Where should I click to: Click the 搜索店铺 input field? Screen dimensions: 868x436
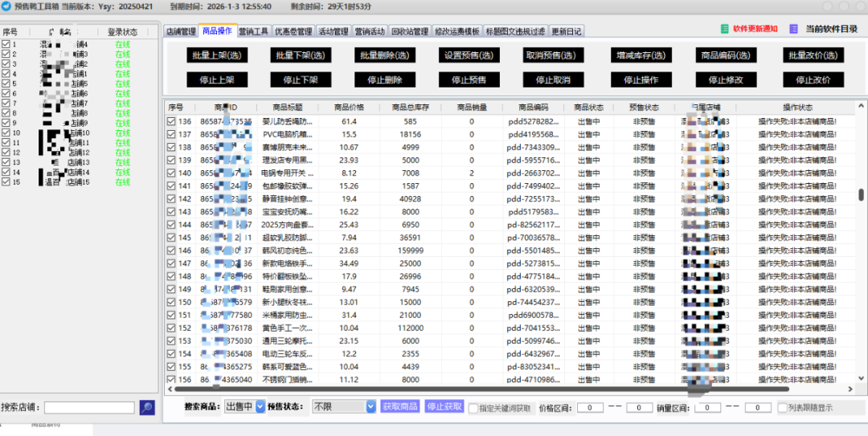(90, 408)
